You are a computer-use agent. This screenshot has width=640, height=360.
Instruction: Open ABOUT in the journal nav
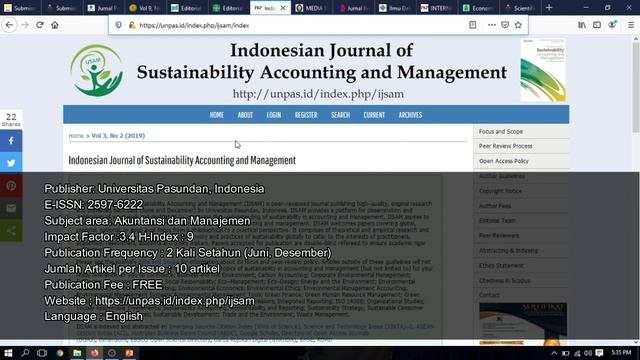245,115
